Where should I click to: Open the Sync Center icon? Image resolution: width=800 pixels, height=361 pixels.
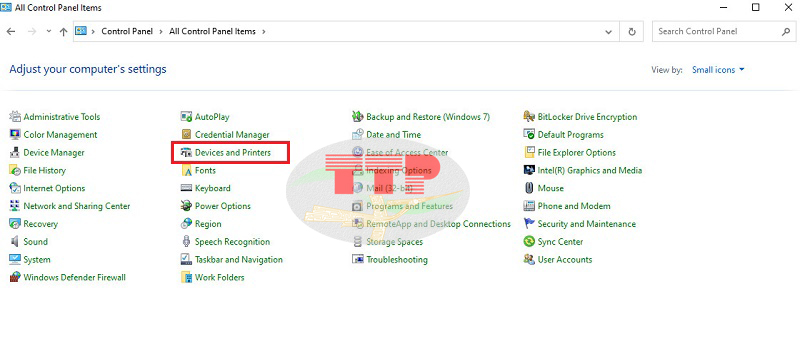(x=529, y=242)
